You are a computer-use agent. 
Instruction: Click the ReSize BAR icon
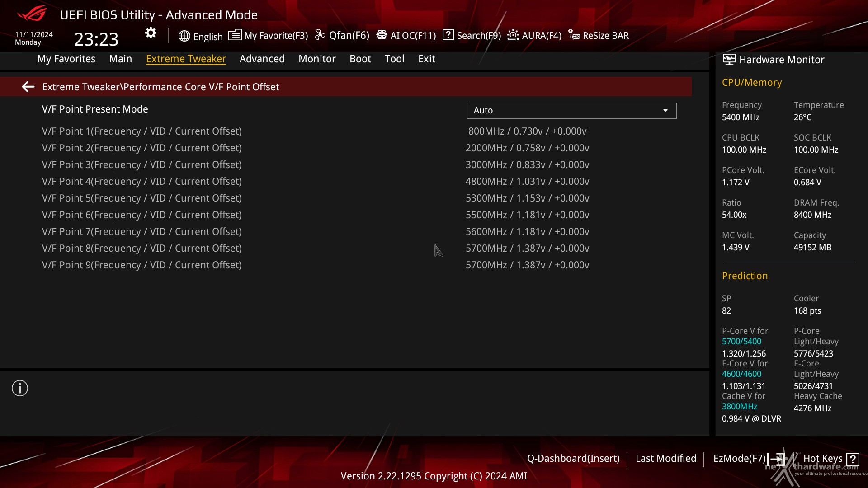[574, 35]
